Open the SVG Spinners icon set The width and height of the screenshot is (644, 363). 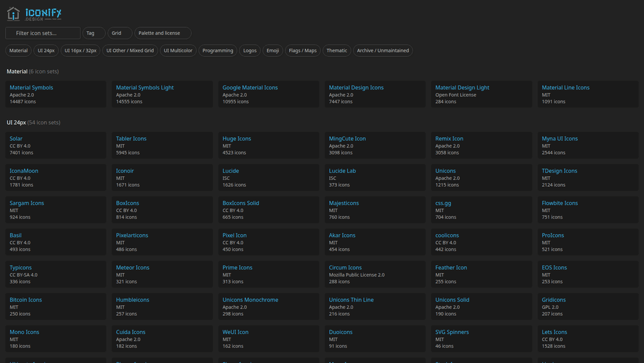click(452, 333)
